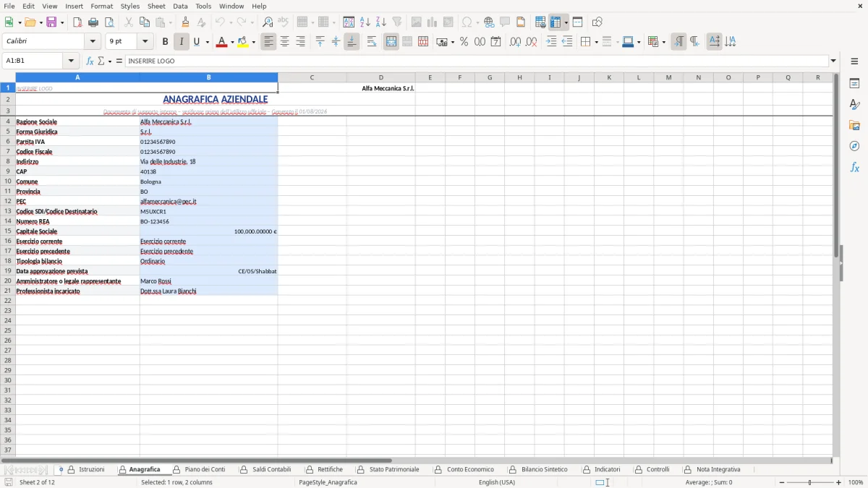This screenshot has width=868, height=488.
Task: Decrease indent
Action: [x=567, y=42]
